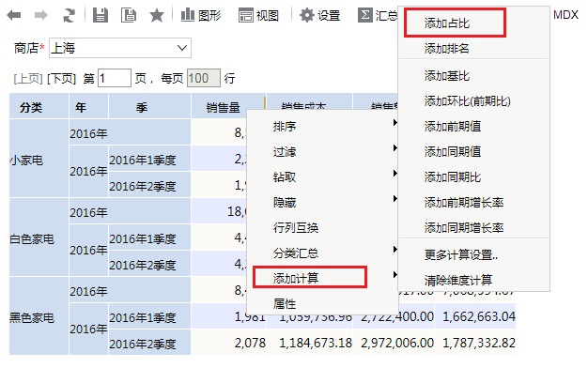
Task: Click the 分类 column header
Action: tap(39, 106)
